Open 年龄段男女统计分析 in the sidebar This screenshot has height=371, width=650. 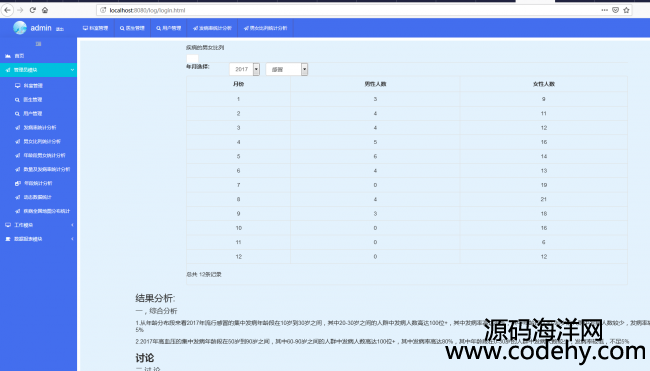tap(40, 155)
